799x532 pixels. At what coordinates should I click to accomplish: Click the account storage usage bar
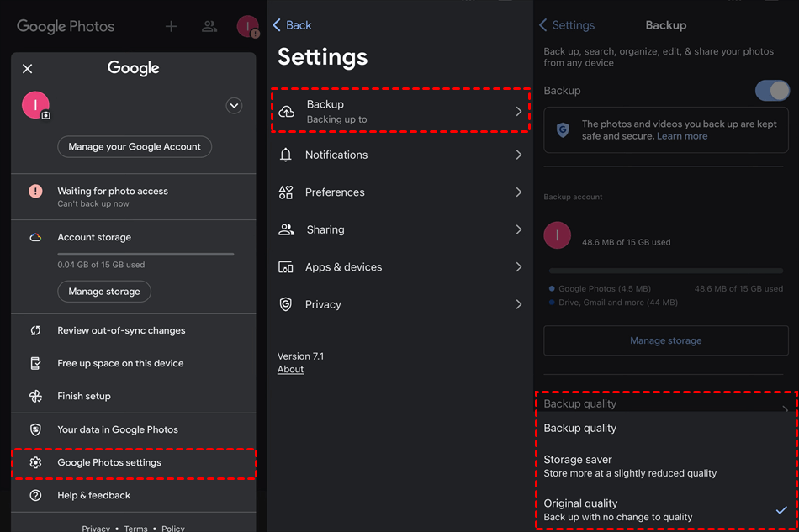[146, 254]
